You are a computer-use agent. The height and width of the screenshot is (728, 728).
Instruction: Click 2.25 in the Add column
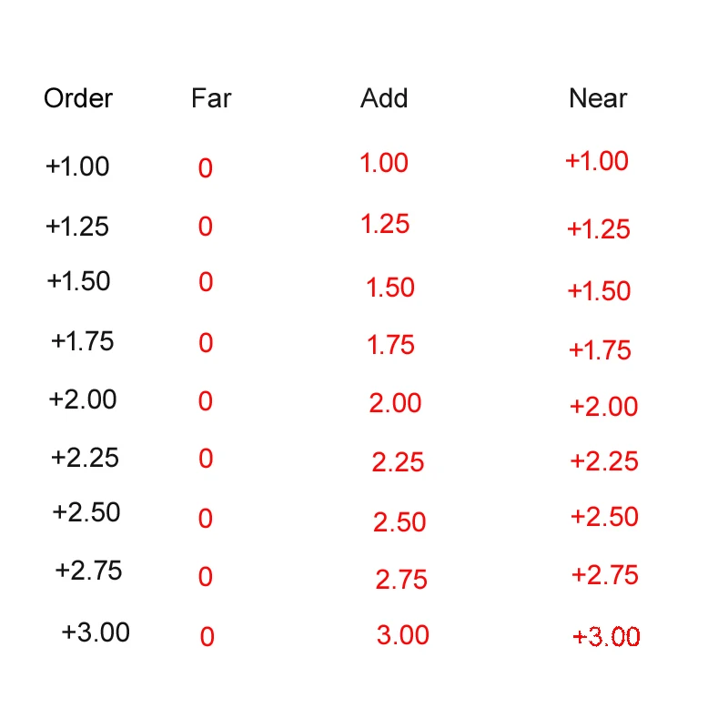click(x=398, y=462)
